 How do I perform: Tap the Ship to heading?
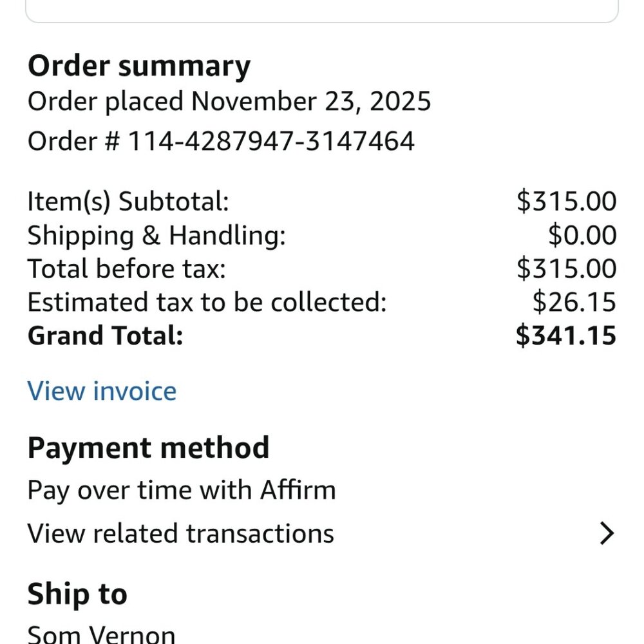[77, 594]
